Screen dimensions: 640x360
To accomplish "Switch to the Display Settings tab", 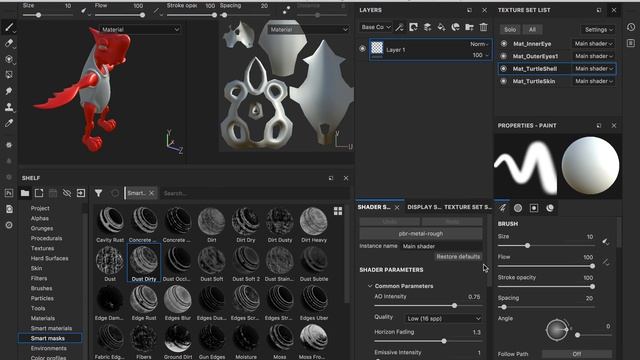I will point(424,207).
